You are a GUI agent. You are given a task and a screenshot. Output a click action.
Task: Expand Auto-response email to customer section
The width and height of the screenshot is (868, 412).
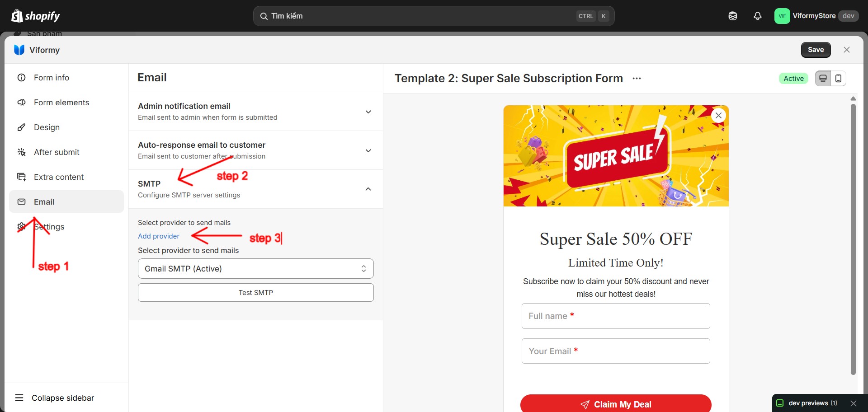256,150
